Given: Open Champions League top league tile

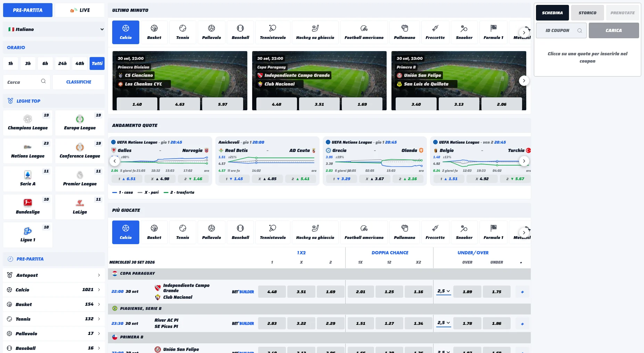Looking at the screenshot, I should tap(28, 123).
